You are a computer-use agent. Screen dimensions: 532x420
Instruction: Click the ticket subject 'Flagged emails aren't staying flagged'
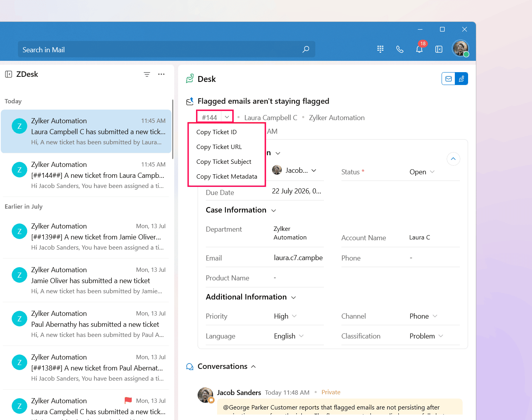point(263,101)
